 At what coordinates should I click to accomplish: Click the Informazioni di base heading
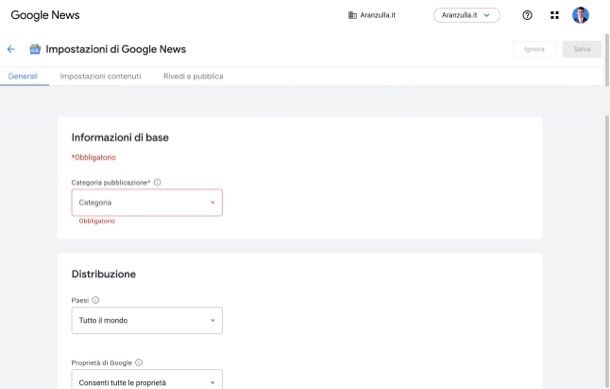pos(120,137)
